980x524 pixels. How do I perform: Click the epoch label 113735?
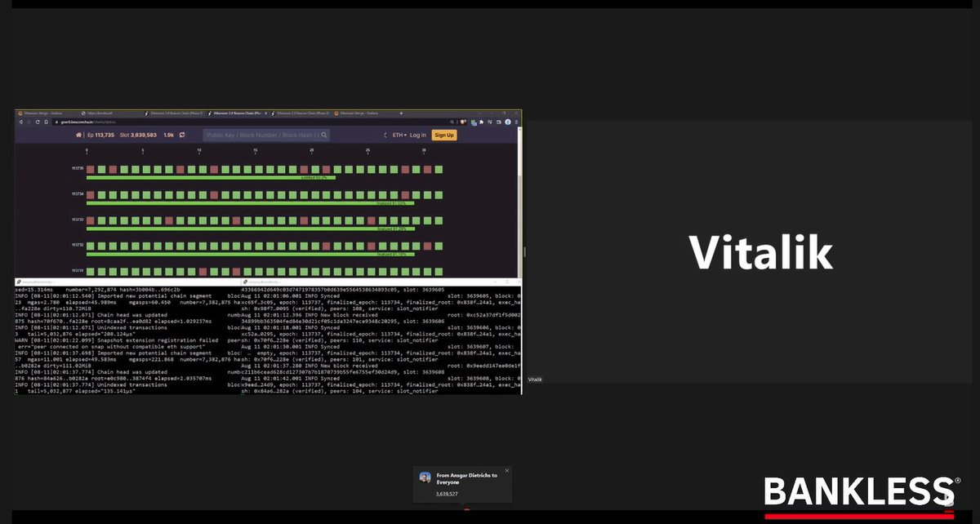tap(78, 169)
